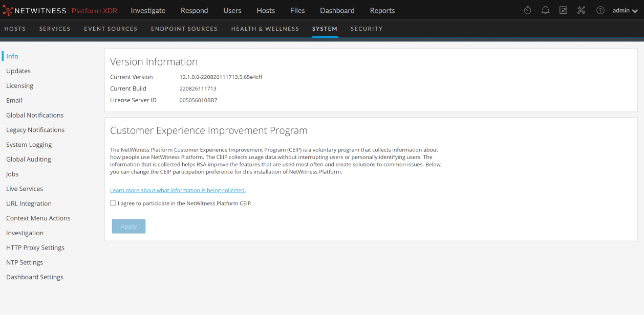
Task: Expand the admin menu chevron
Action: tap(635, 11)
